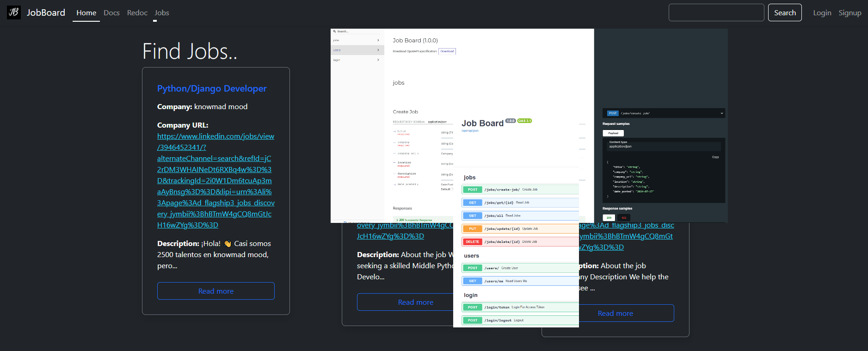868x351 pixels.
Task: Click the Signup link in navbar
Action: (x=850, y=13)
